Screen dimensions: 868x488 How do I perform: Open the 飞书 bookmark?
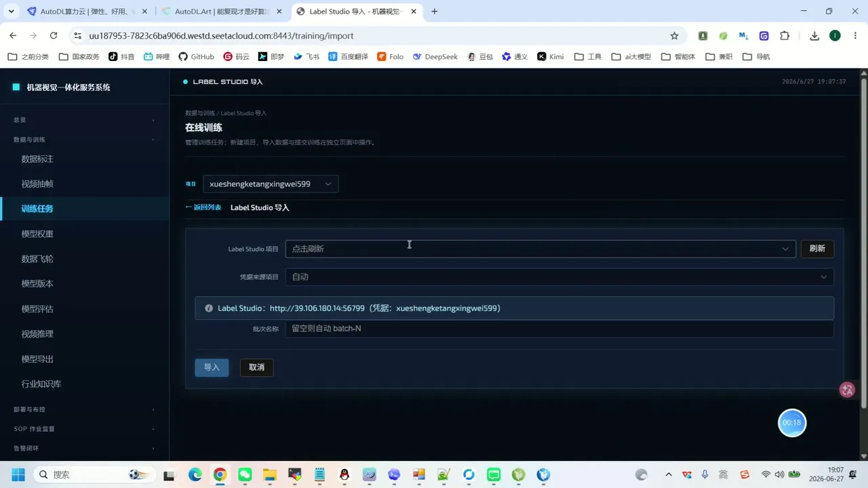(x=307, y=56)
